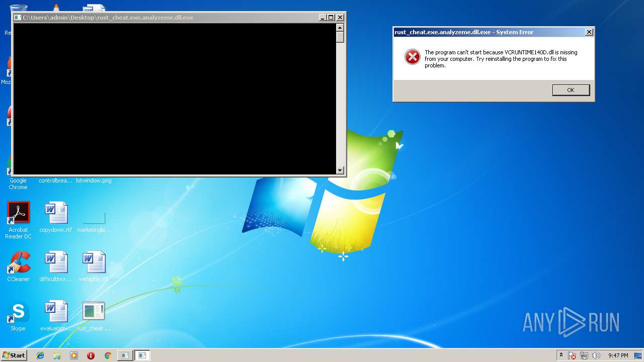The height and width of the screenshot is (362, 644).
Task: Select the marketingbi... desktop file
Action: [x=94, y=217]
